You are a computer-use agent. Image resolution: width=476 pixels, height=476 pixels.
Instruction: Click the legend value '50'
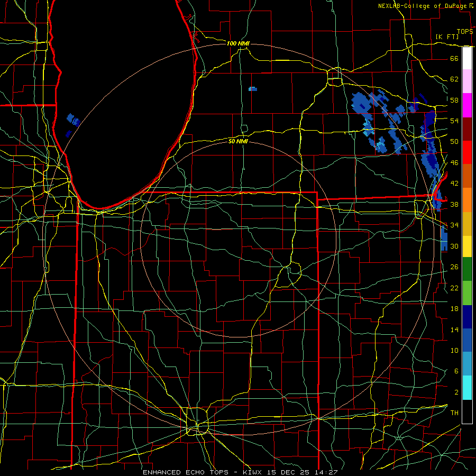click(x=454, y=141)
